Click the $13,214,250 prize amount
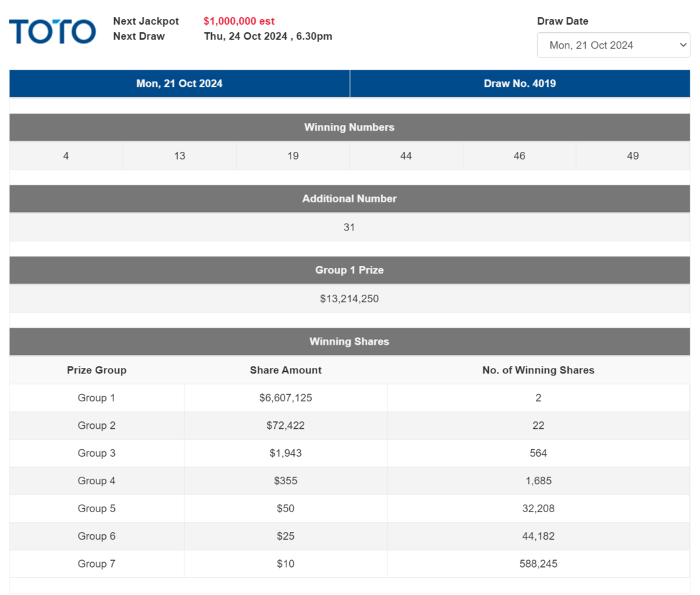 349,299
